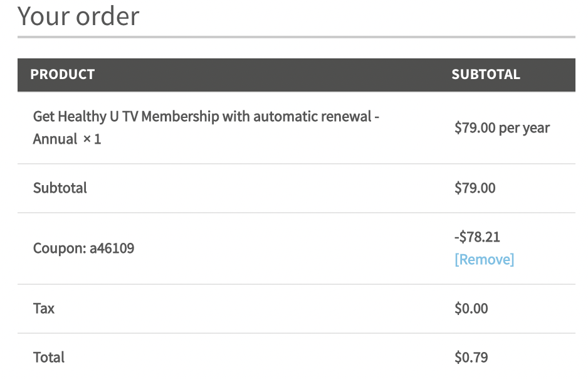This screenshot has height=379, width=588.
Task: Click the automatic renewal text
Action: [312, 116]
